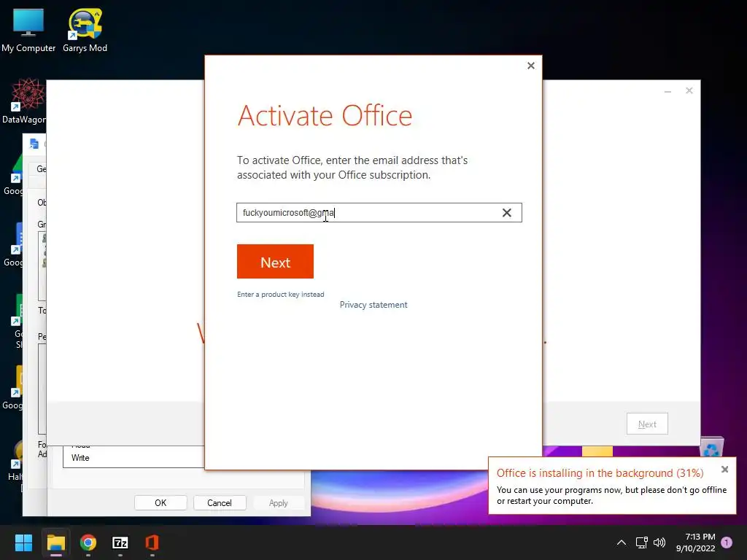747x560 pixels.
Task: Click Next in the background Office window
Action: [647, 424]
